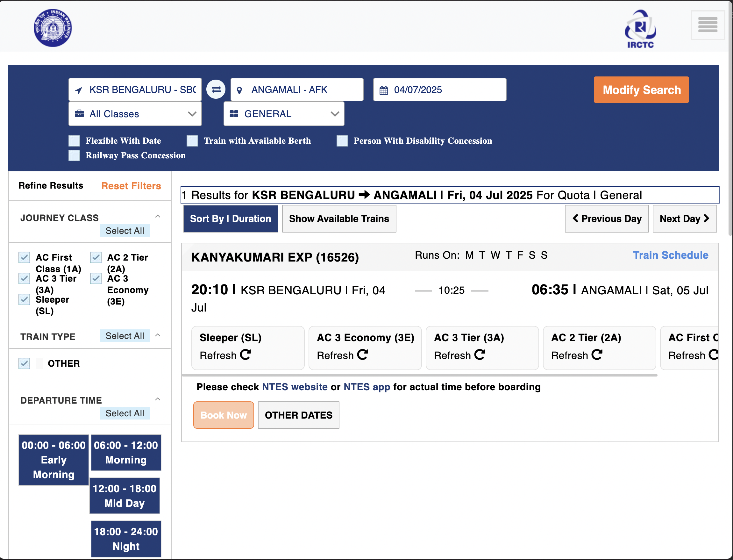The width and height of the screenshot is (733, 560).
Task: Refresh AC First Class availability
Action: tap(713, 355)
